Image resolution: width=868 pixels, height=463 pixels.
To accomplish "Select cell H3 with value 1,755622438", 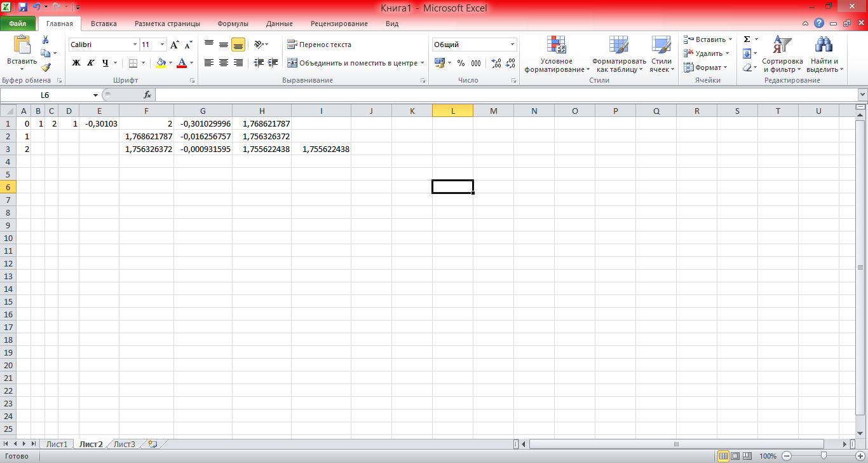I will pos(261,149).
